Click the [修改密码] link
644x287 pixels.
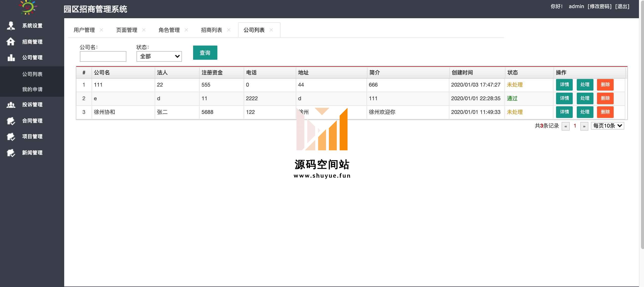pos(600,6)
